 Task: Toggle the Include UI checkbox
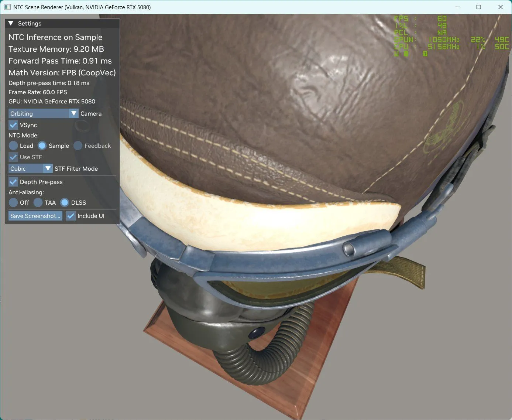click(x=71, y=216)
